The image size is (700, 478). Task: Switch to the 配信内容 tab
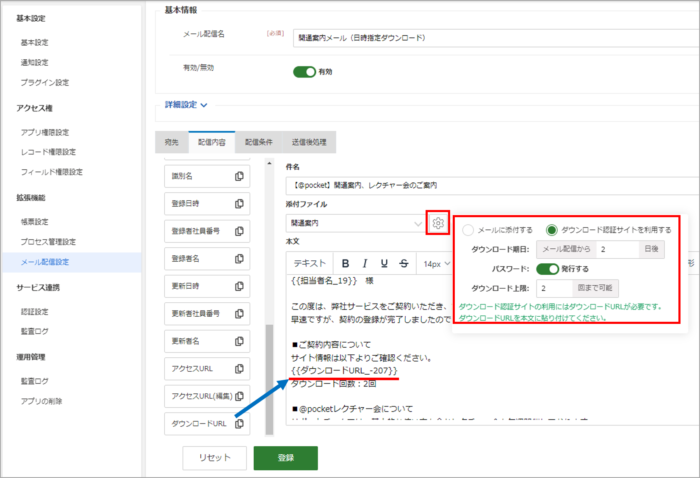pyautogui.click(x=212, y=142)
